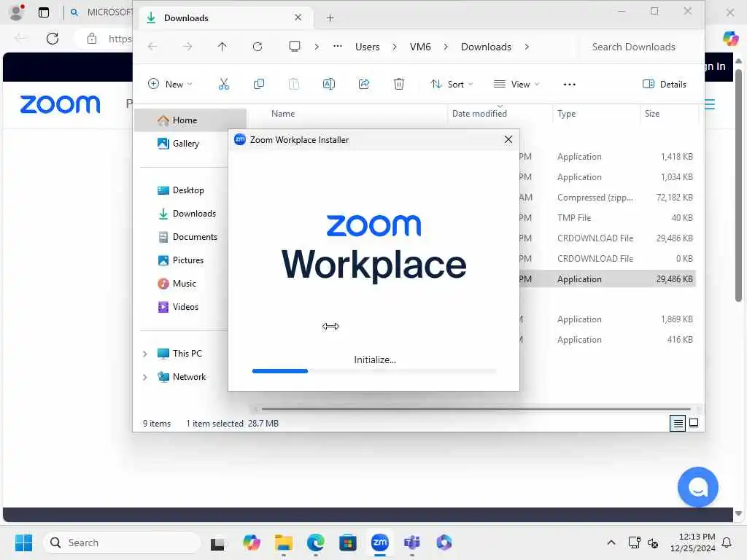Switch to details list view icon in status bar
747x560 pixels.
[x=678, y=423]
